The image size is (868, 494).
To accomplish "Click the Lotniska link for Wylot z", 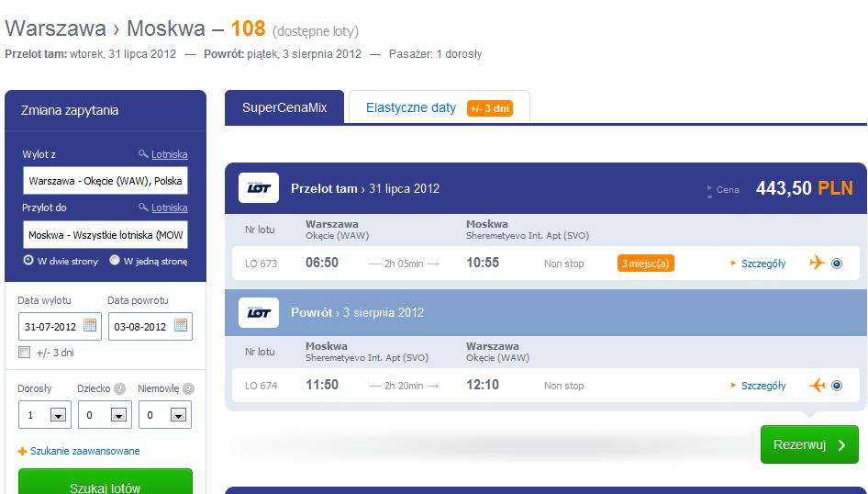I will tap(170, 154).
